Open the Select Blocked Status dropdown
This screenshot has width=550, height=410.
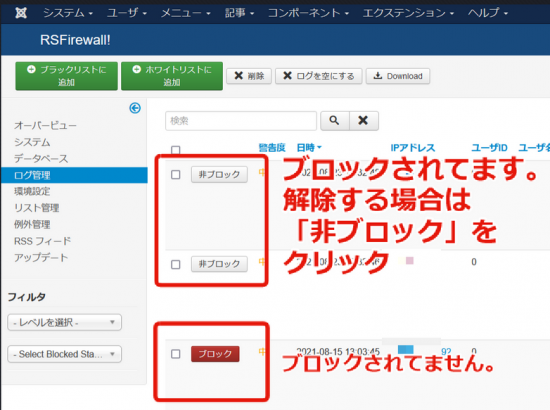(65, 354)
